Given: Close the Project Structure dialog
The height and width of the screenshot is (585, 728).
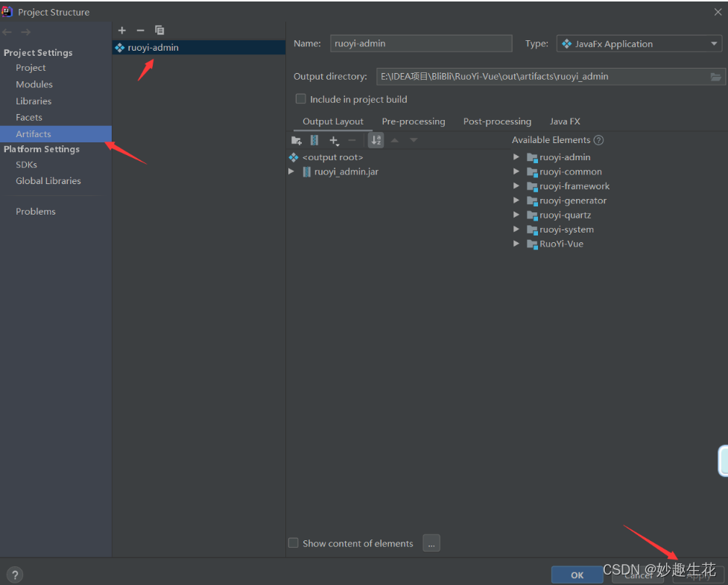Looking at the screenshot, I should coord(718,12).
